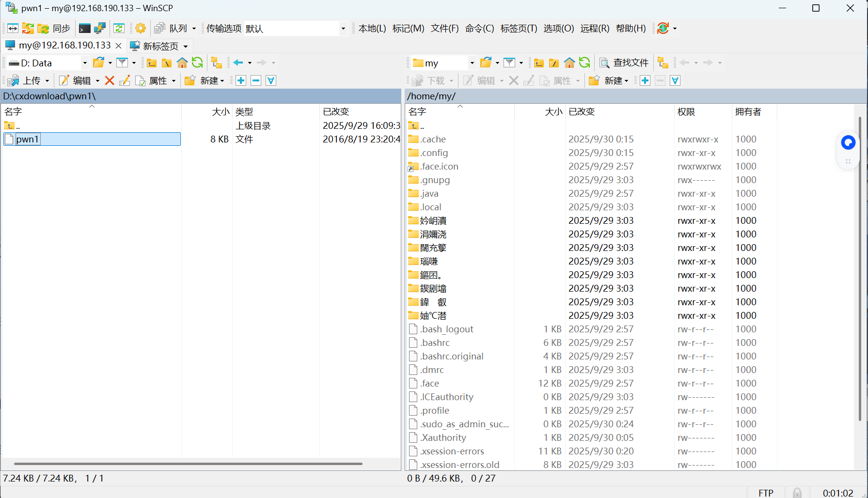Open session in PuTTY icon

[x=100, y=29]
